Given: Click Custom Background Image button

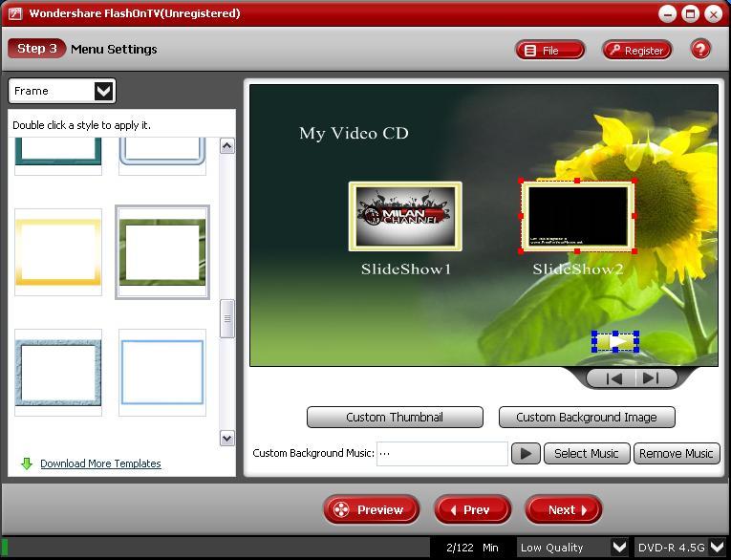Looking at the screenshot, I should (587, 417).
